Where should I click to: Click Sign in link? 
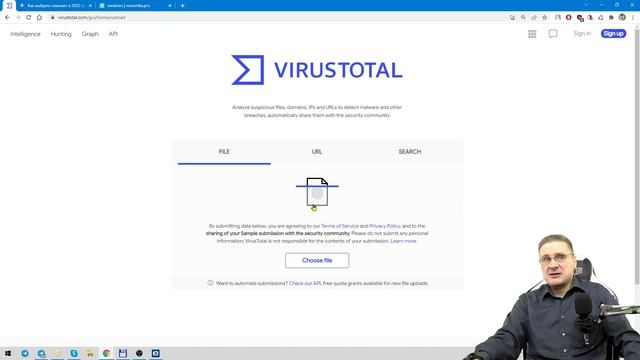click(582, 33)
